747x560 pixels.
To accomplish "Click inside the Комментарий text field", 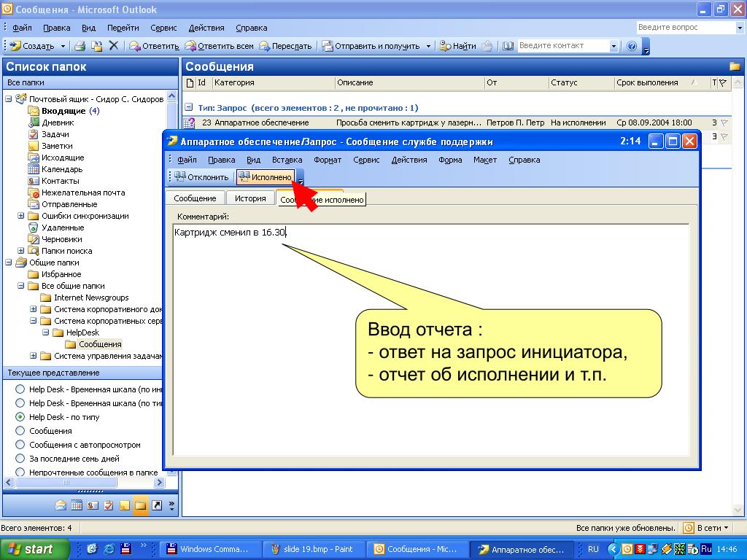I will (431, 340).
